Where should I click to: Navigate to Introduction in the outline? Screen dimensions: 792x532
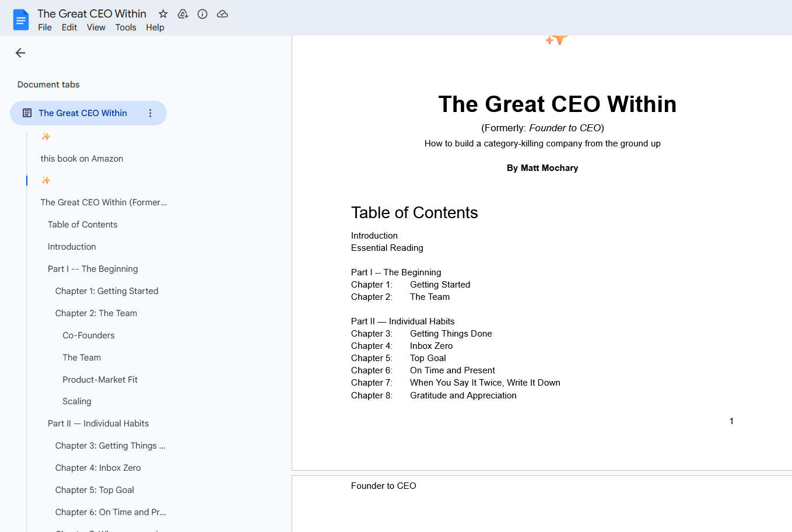(x=72, y=247)
